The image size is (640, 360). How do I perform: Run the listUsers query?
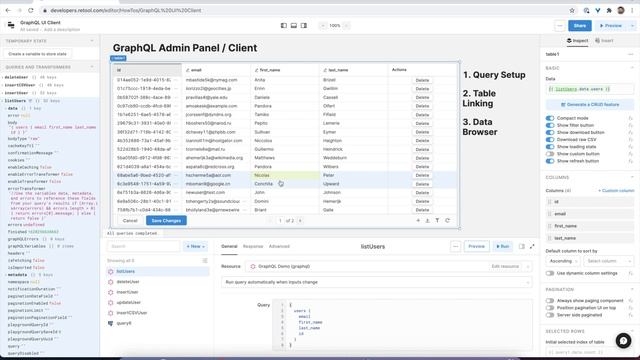[x=502, y=246]
